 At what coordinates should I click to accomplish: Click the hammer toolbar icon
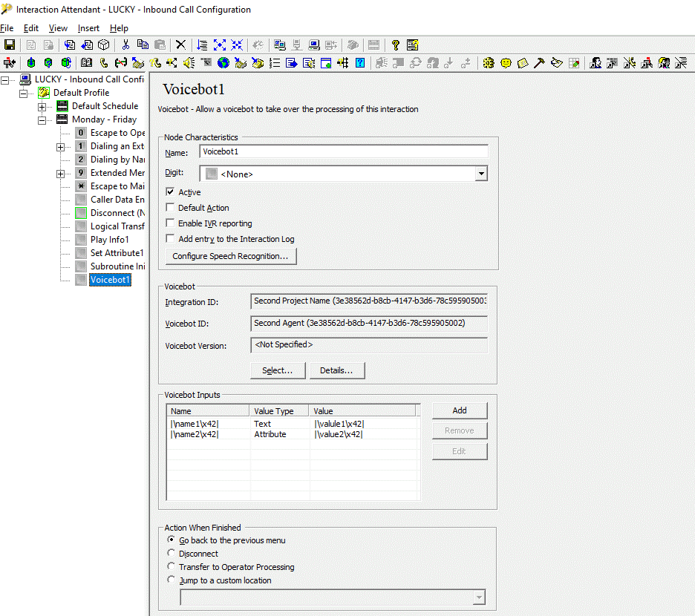point(540,63)
